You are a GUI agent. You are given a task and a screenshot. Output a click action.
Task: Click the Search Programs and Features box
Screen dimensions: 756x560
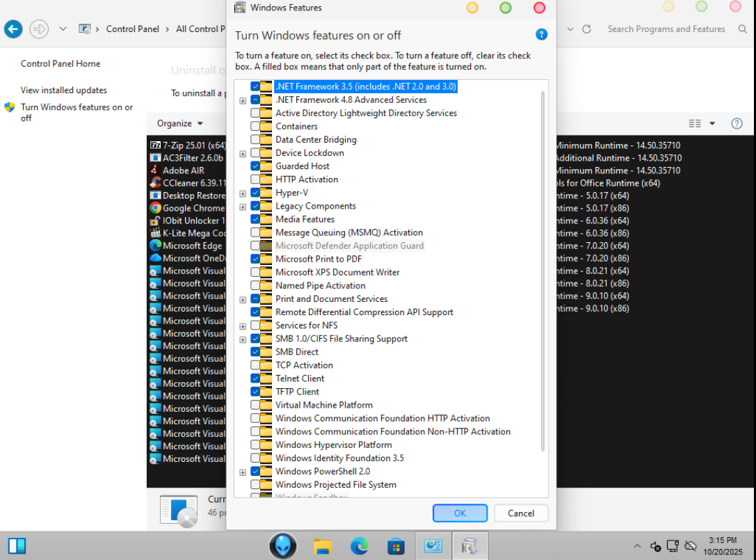pos(666,29)
